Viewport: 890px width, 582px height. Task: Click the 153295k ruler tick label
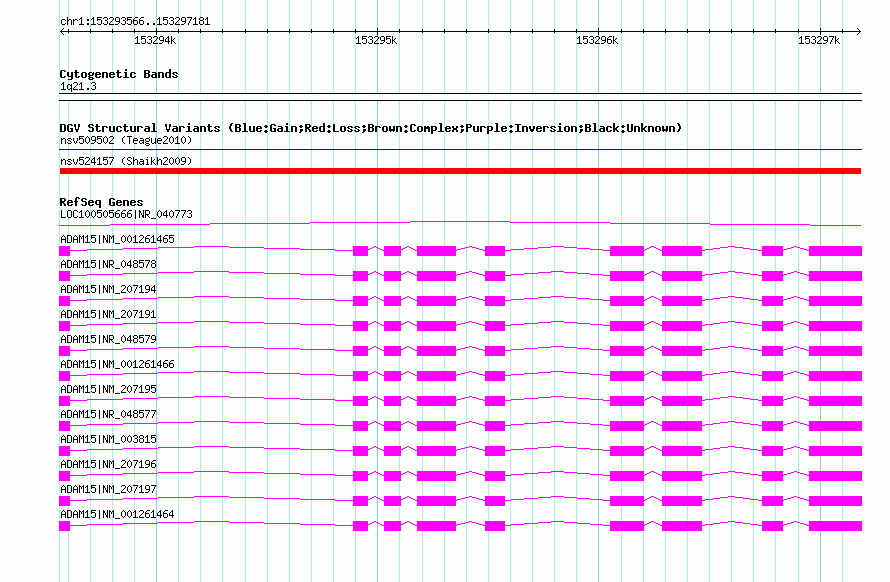pyautogui.click(x=376, y=40)
